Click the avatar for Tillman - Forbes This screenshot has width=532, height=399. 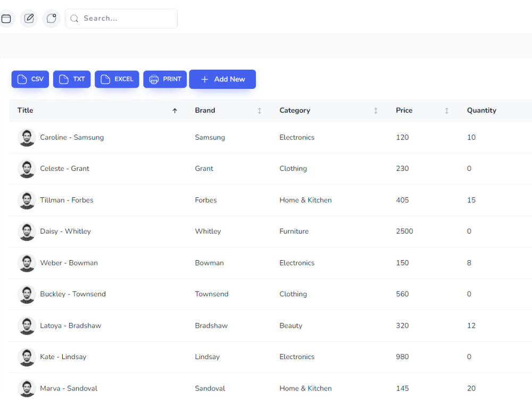click(27, 200)
